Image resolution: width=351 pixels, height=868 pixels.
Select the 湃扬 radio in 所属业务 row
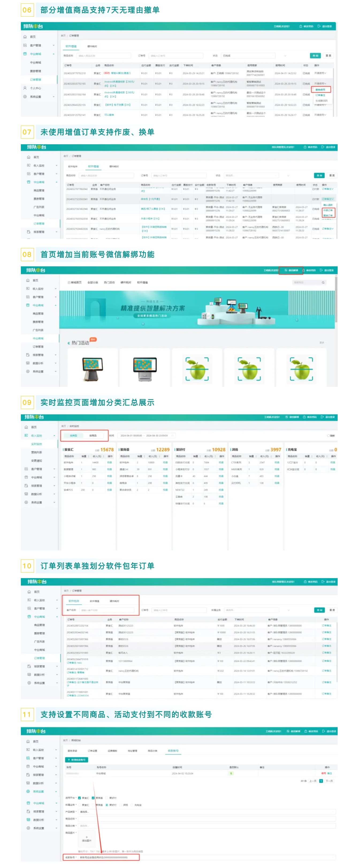[x=120, y=805]
